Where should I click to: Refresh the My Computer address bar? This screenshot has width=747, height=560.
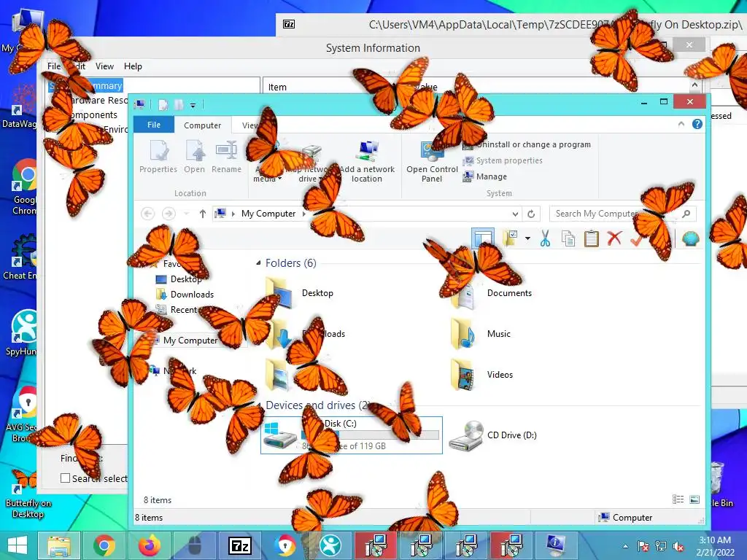(x=531, y=214)
